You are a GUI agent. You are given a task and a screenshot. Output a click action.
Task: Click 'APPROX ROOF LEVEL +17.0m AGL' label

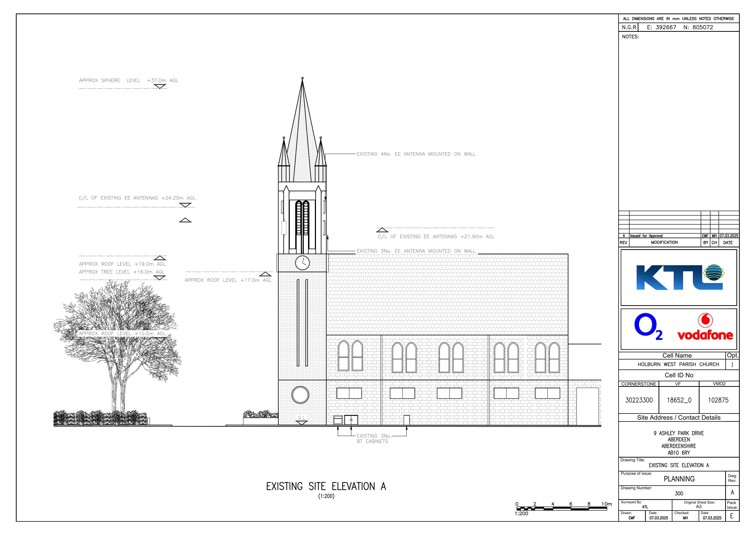(x=228, y=280)
